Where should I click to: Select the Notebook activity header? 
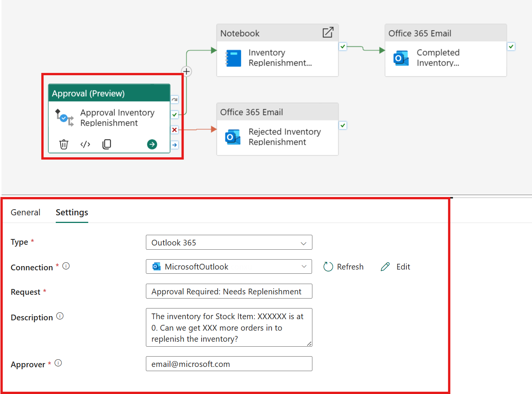pos(278,33)
